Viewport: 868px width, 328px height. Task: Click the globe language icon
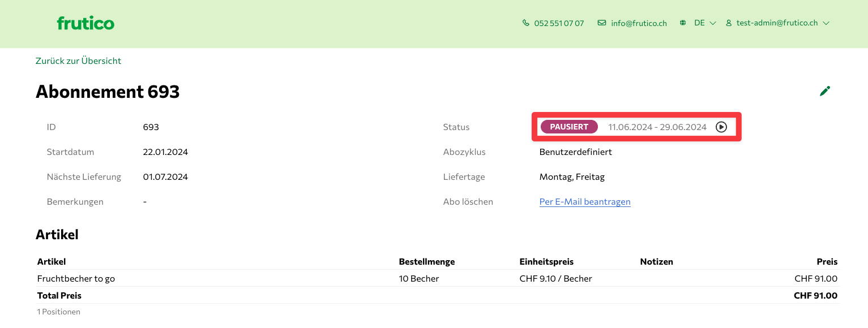pyautogui.click(x=683, y=23)
